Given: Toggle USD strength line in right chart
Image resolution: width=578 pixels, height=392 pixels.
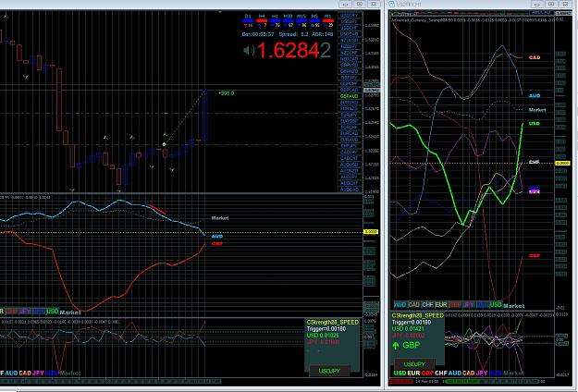Looking at the screenshot, I should (496, 305).
